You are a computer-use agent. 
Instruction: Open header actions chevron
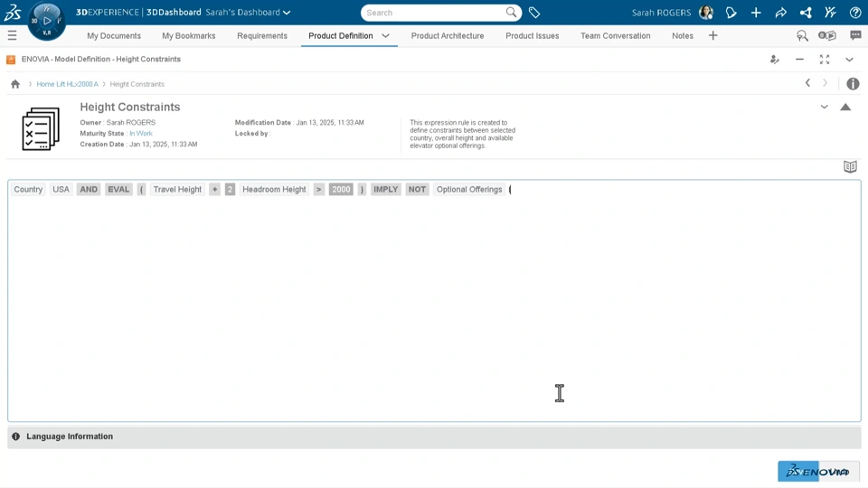pyautogui.click(x=825, y=107)
